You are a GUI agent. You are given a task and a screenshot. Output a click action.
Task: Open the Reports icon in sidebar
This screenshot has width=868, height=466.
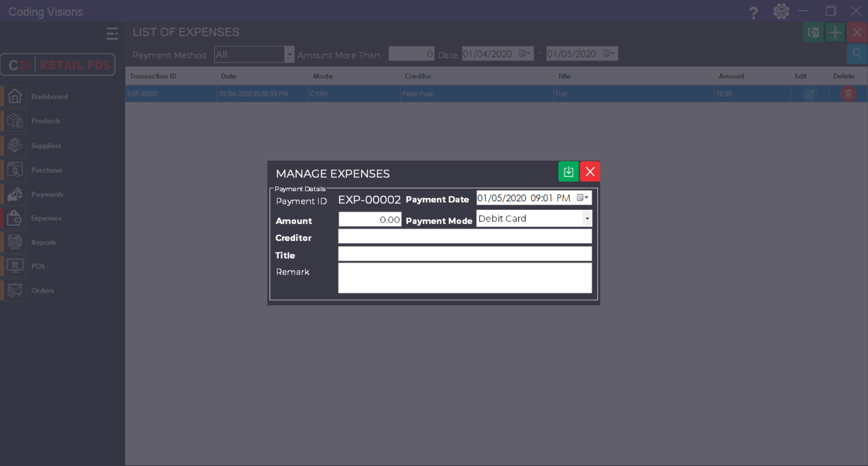14,242
